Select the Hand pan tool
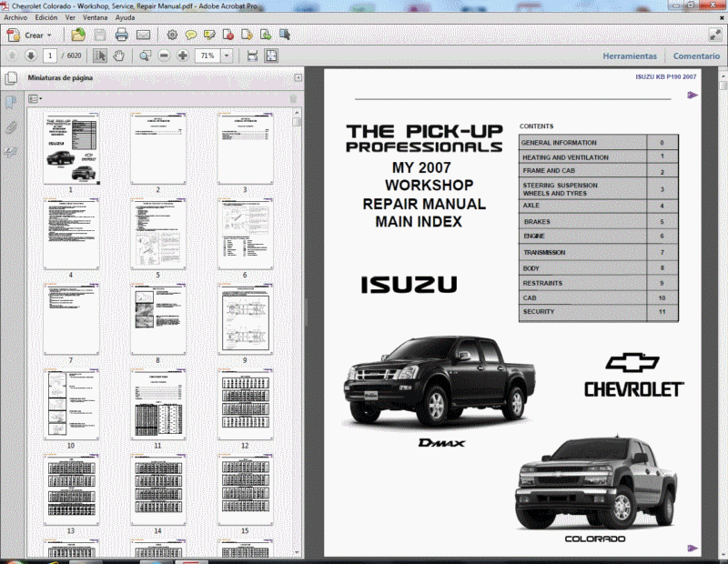The height and width of the screenshot is (564, 728). coord(119,55)
